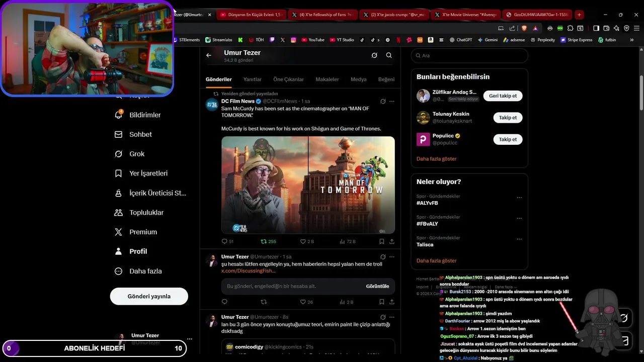Click Daha fazla göster under Neler oluyor

(x=437, y=261)
